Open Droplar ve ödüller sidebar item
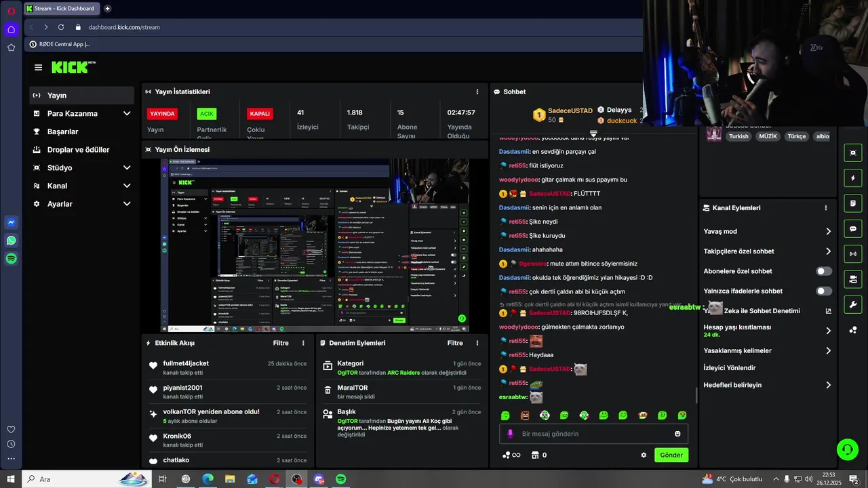This screenshot has width=868, height=488. 82,150
